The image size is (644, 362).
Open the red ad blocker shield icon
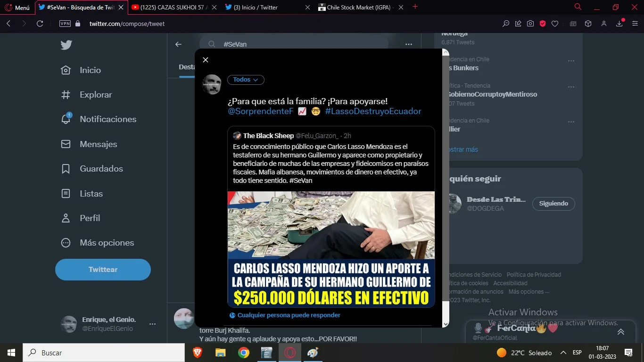(x=543, y=24)
